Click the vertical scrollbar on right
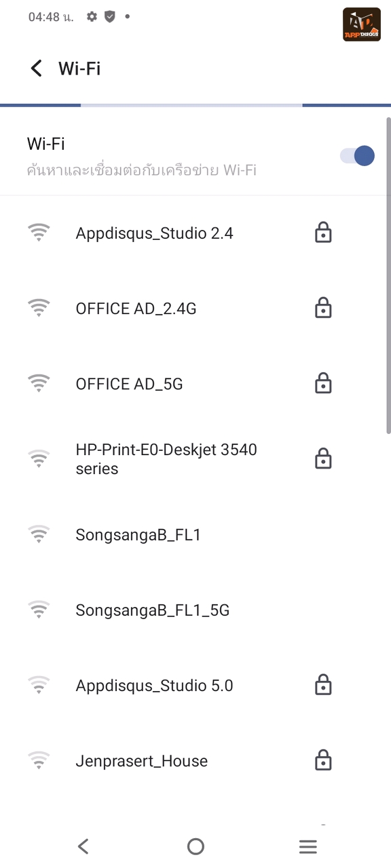The width and height of the screenshot is (391, 868). tap(388, 275)
